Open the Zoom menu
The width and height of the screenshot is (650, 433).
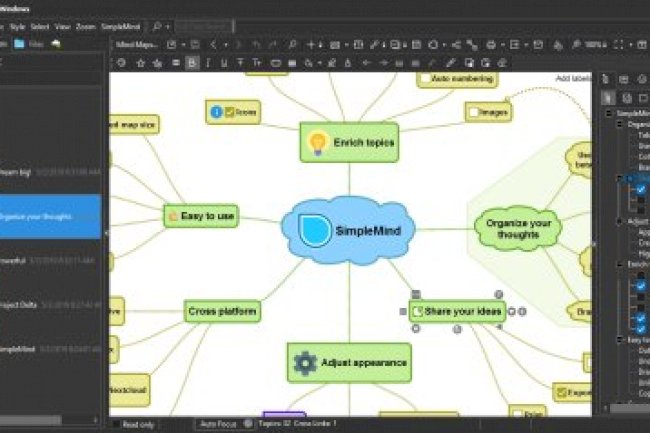click(85, 27)
